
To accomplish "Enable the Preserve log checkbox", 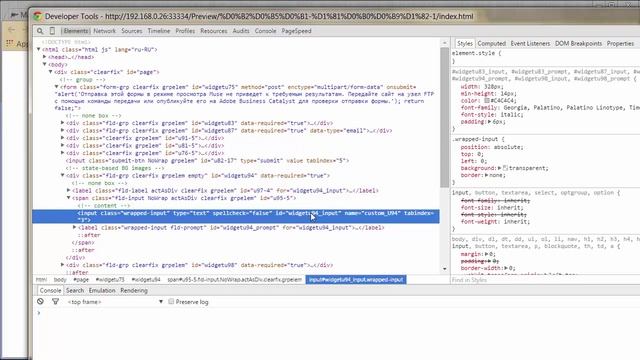I will click(x=171, y=302).
